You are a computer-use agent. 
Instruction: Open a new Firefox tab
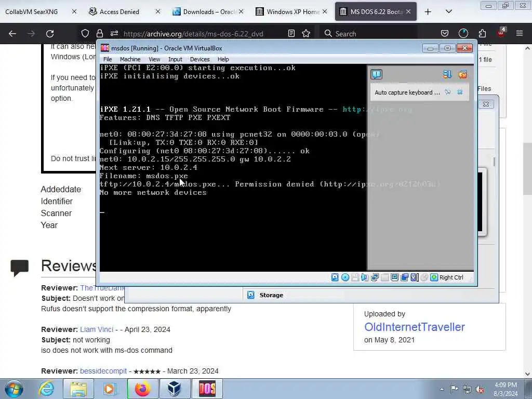[428, 12]
